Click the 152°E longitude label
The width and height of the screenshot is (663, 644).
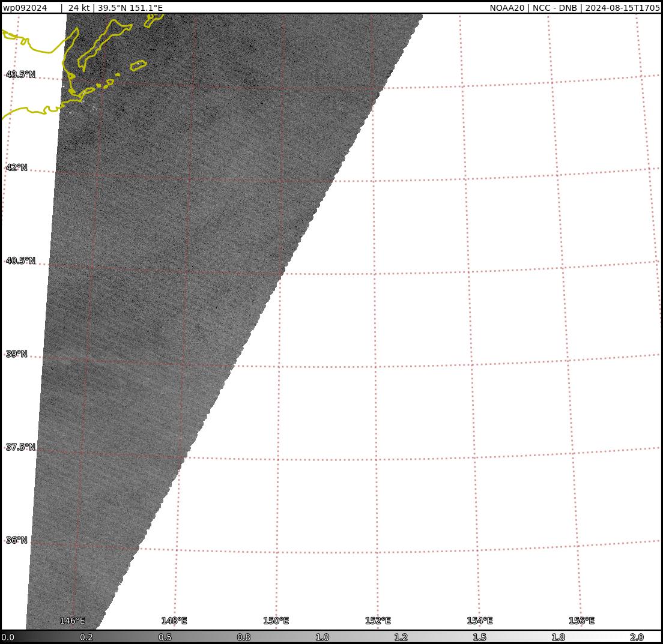(378, 621)
